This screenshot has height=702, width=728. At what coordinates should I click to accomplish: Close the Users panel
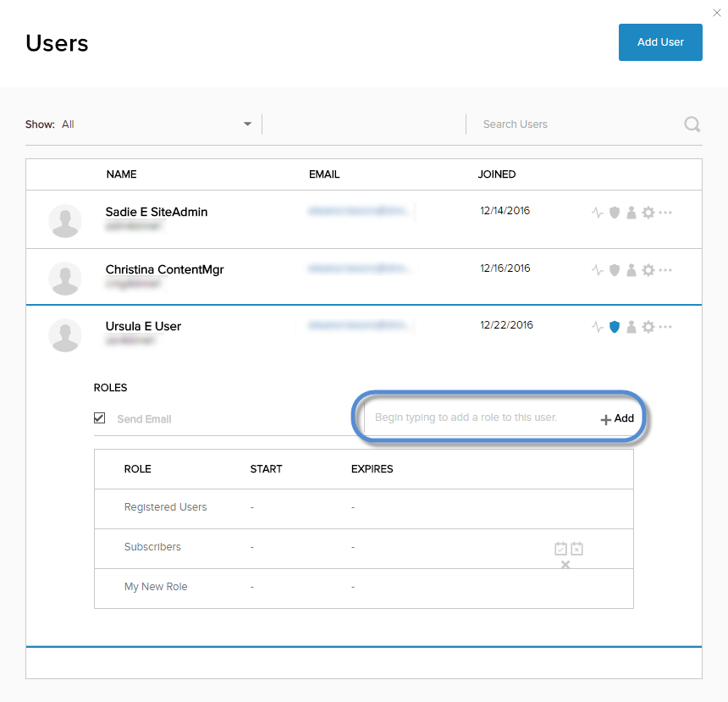[717, 13]
